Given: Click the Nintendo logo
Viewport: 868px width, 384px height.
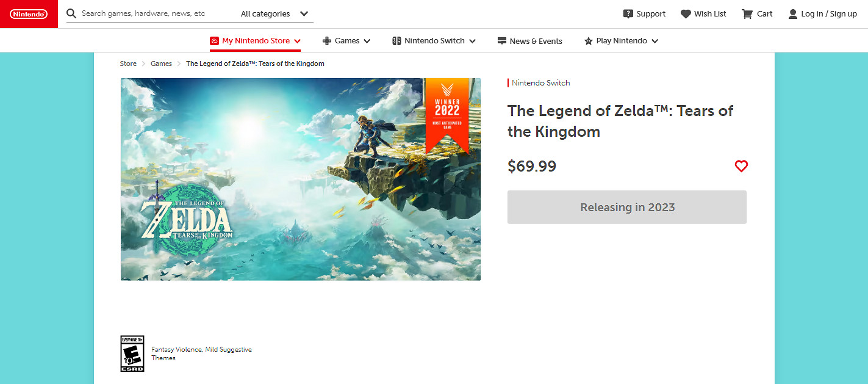Looking at the screenshot, I should coord(29,14).
